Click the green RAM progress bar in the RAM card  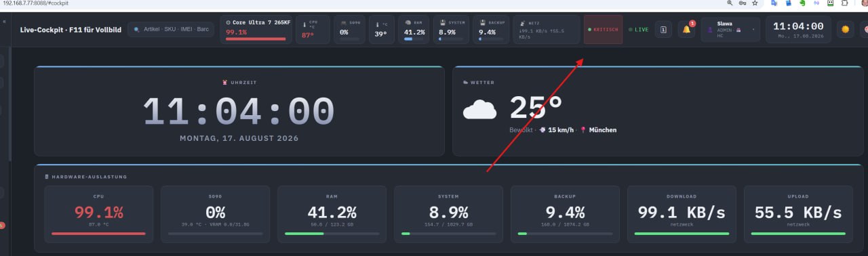tap(304, 234)
